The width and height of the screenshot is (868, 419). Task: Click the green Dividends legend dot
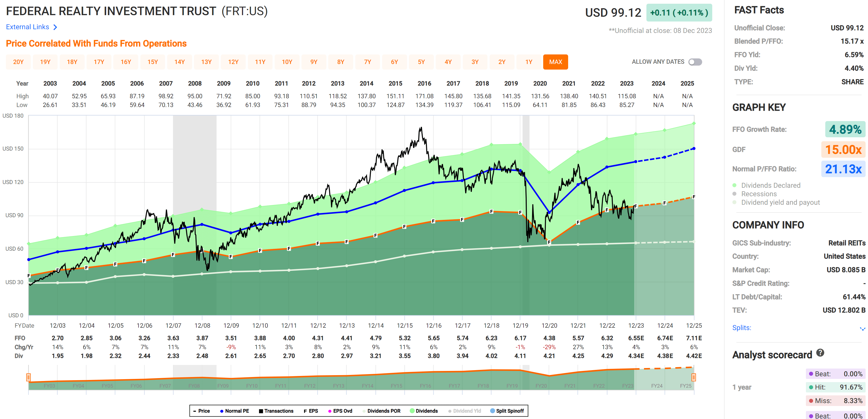412,411
